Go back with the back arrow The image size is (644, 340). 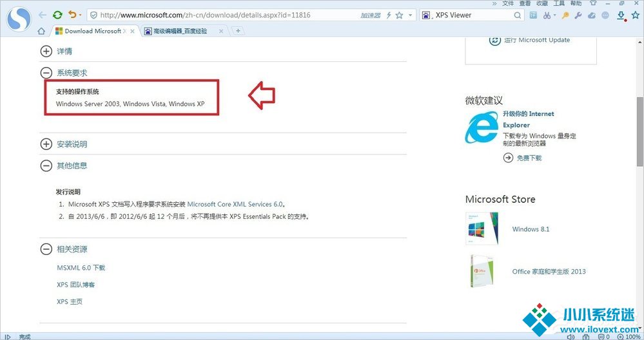(x=43, y=15)
